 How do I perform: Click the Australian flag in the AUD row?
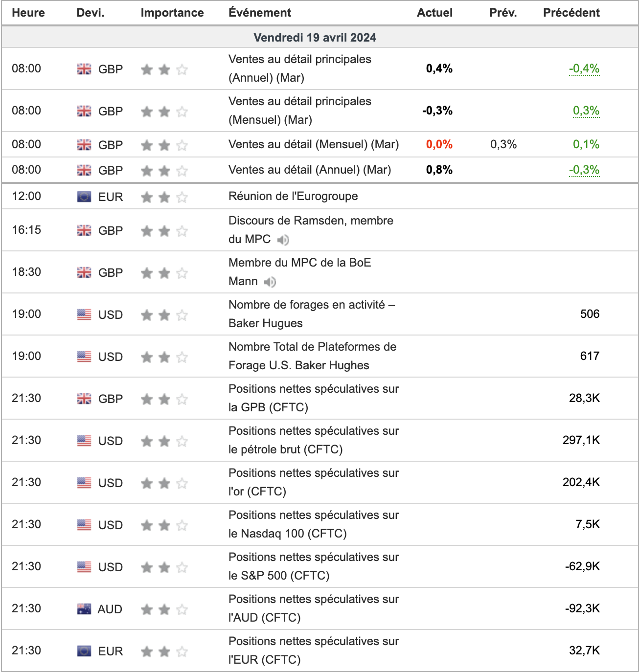point(84,609)
